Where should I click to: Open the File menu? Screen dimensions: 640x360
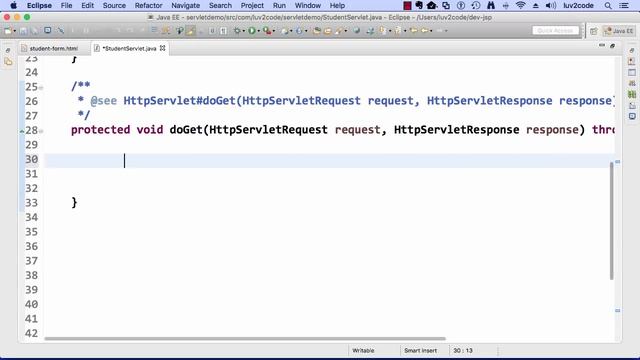coord(66,5)
